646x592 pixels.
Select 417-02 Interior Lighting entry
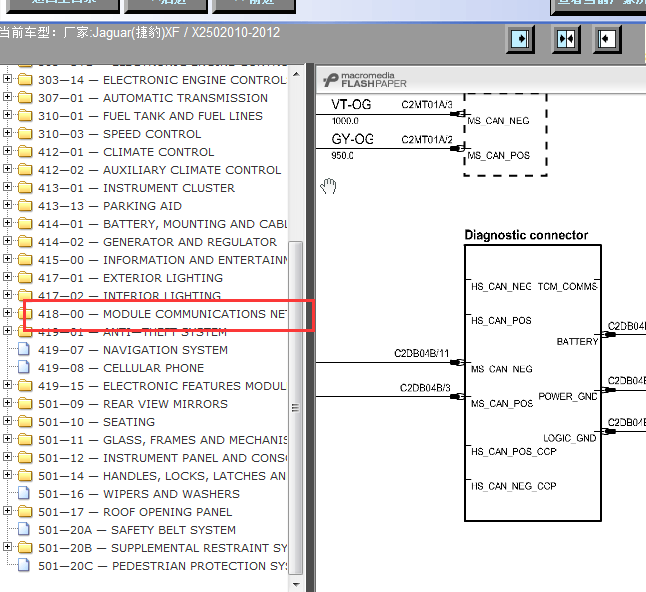pos(129,296)
